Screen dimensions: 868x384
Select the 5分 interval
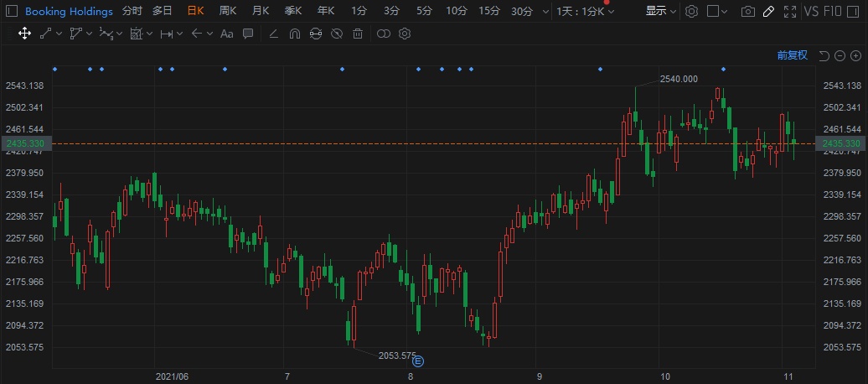tap(424, 11)
